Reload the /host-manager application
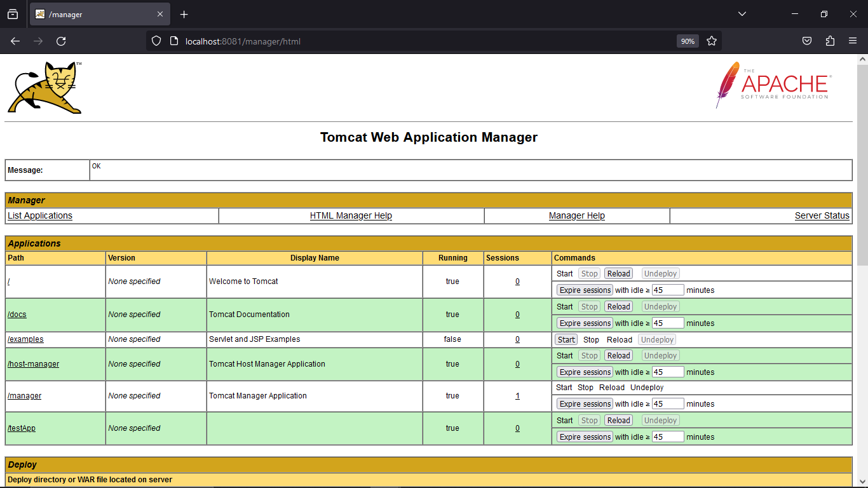Screen dimensions: 868x488 (x=619, y=356)
